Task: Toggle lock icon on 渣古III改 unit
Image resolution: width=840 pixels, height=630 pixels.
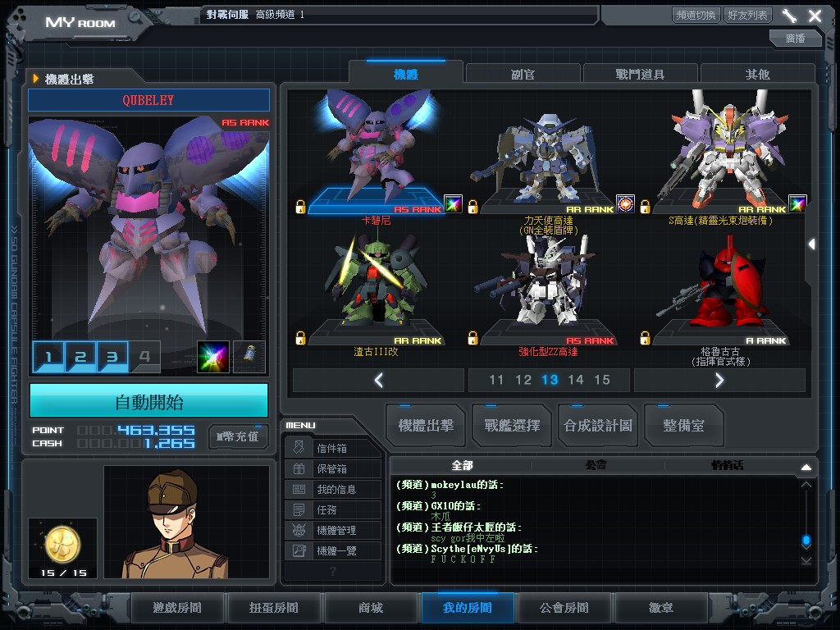Action: tap(300, 338)
